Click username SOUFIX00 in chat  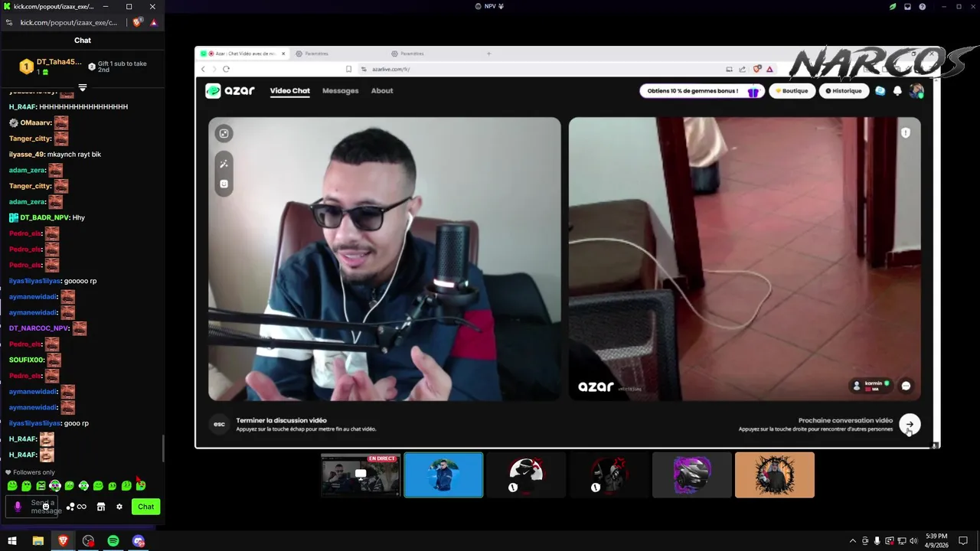[27, 360]
